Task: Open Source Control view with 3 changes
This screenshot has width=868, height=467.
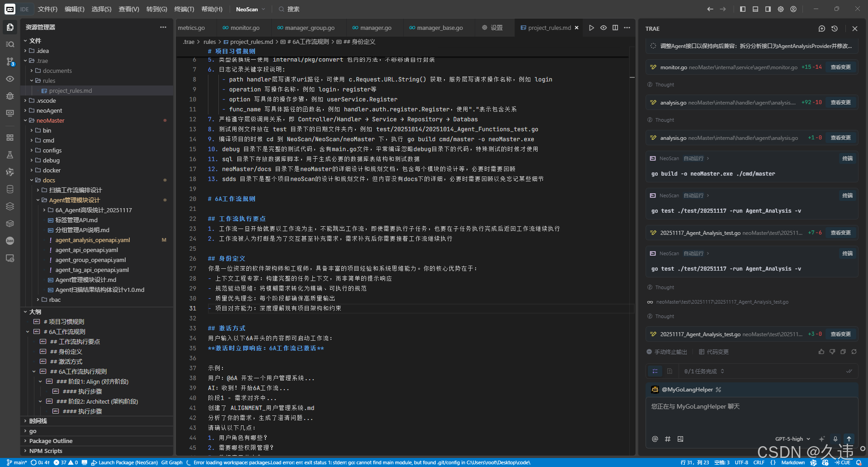Action: pyautogui.click(x=10, y=61)
